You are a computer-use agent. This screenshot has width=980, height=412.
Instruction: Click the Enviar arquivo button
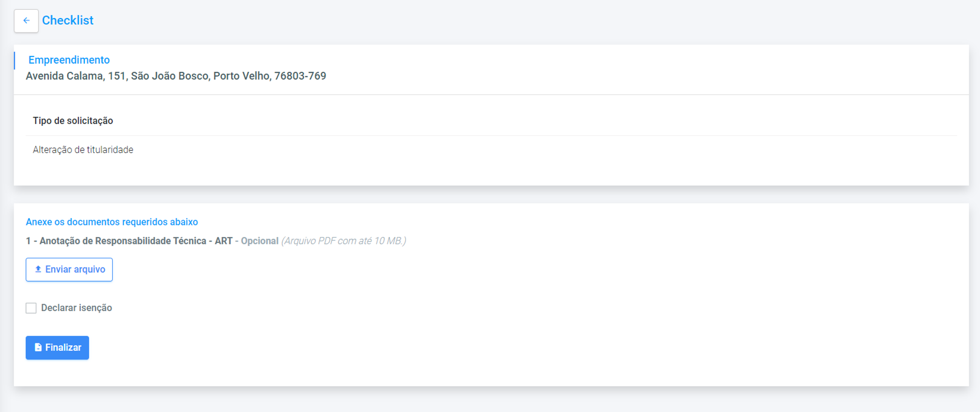pyautogui.click(x=69, y=269)
